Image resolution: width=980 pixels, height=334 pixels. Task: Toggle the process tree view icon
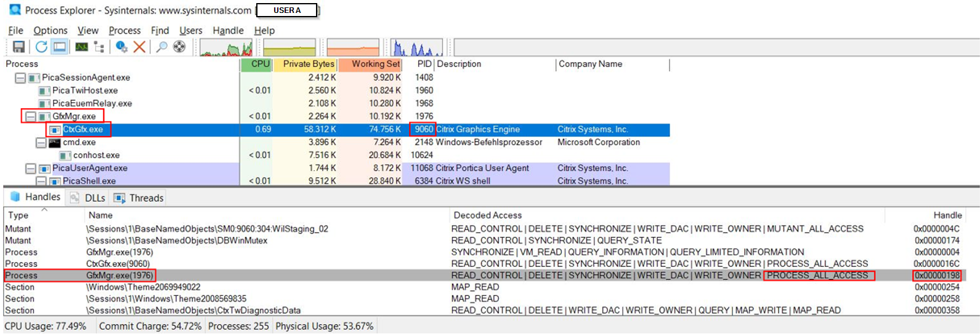99,47
